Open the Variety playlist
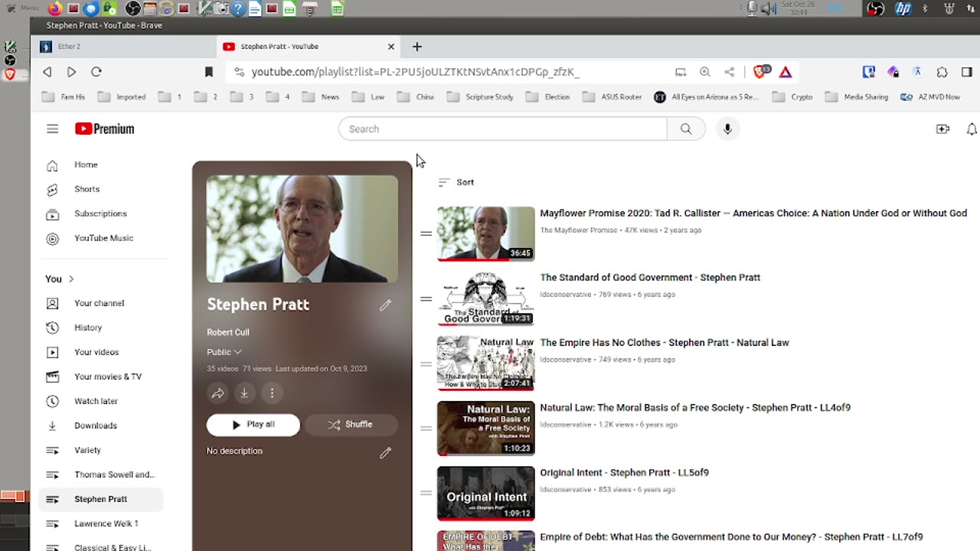This screenshot has height=551, width=980. [x=100, y=450]
